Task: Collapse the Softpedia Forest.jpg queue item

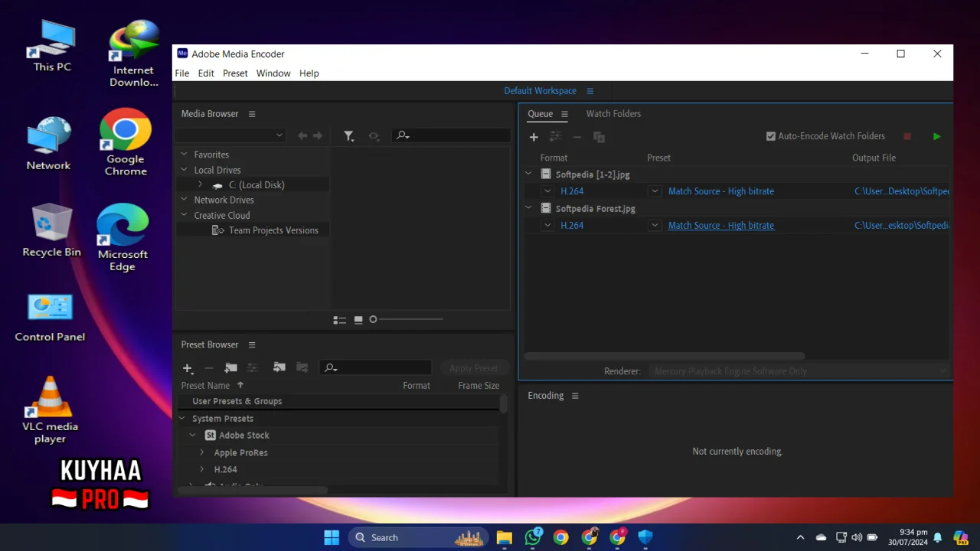Action: pyautogui.click(x=528, y=207)
